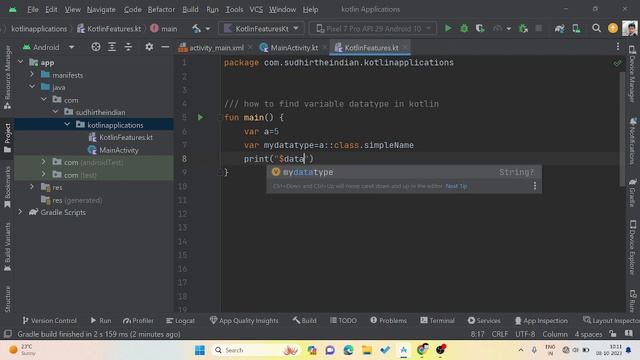Image resolution: width=640 pixels, height=360 pixels.
Task: Open Windows Start menu
Action: pyautogui.click(x=200, y=350)
